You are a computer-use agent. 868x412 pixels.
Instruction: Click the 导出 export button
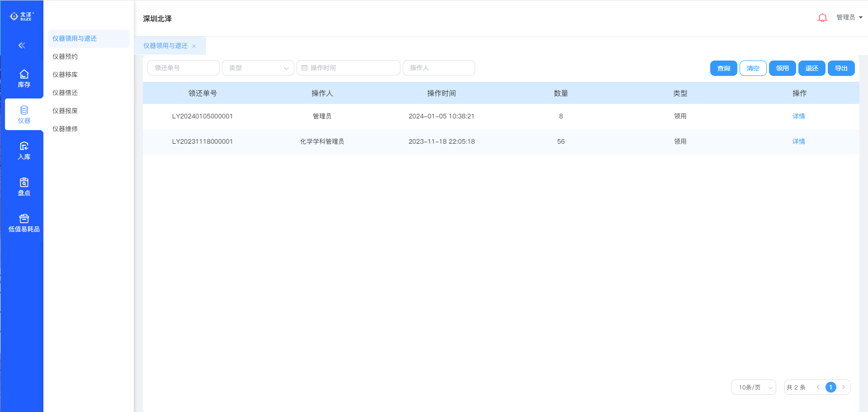(841, 68)
